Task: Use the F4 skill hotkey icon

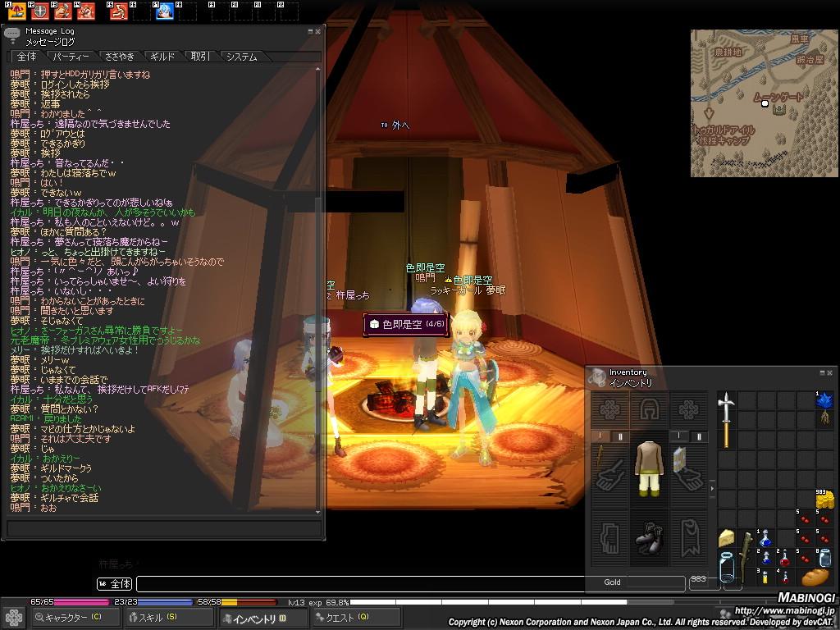Action: click(85, 11)
